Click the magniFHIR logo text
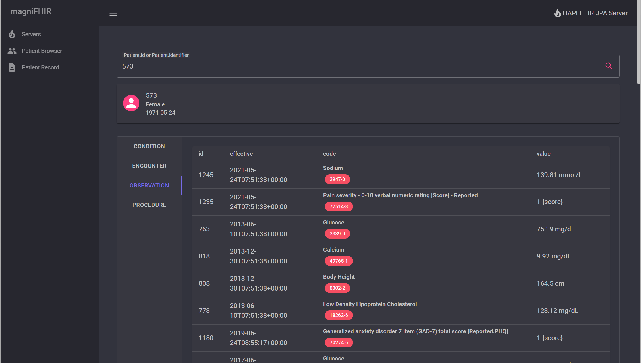This screenshot has width=641, height=364. pyautogui.click(x=31, y=11)
